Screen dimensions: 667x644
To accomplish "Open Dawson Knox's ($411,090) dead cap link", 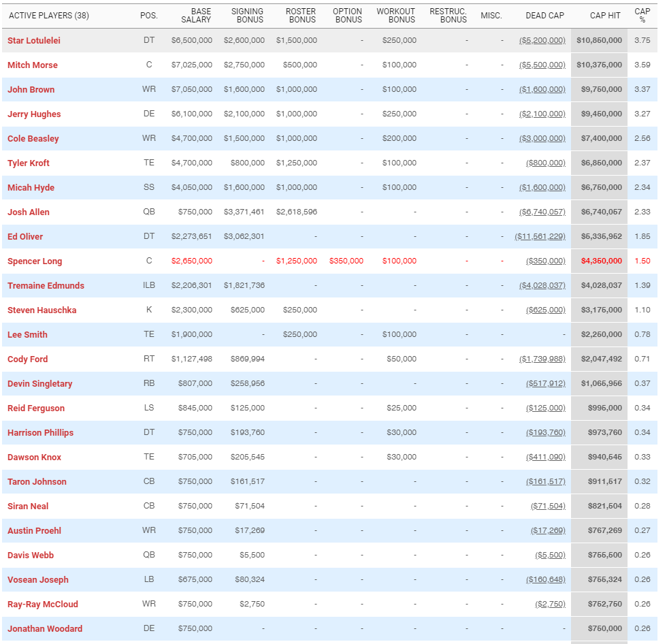I will tap(546, 457).
